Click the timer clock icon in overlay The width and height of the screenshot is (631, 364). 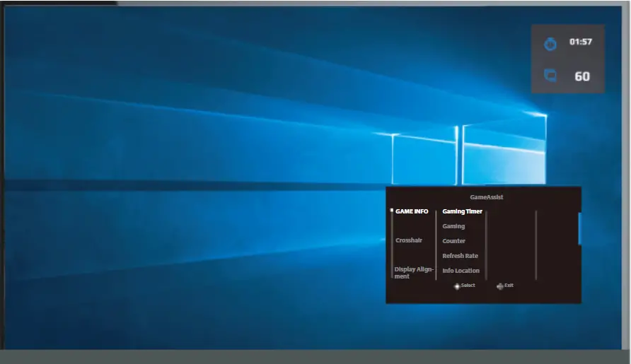(x=550, y=43)
